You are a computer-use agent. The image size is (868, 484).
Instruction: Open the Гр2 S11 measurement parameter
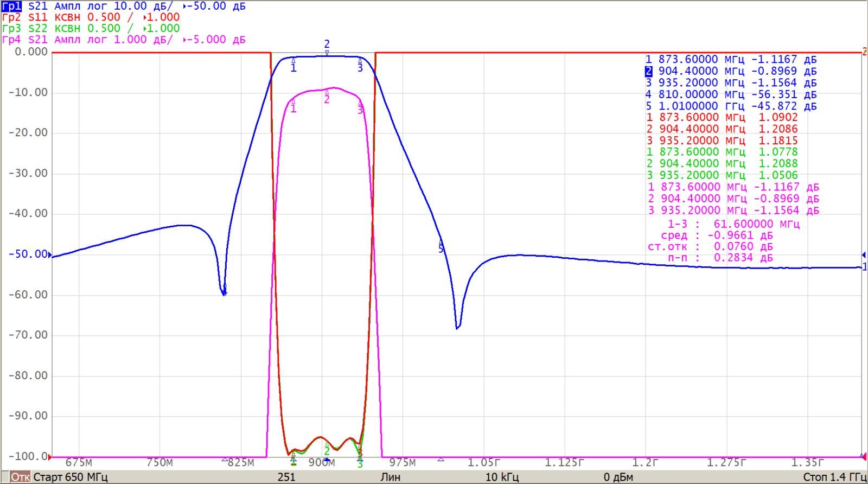[38, 17]
